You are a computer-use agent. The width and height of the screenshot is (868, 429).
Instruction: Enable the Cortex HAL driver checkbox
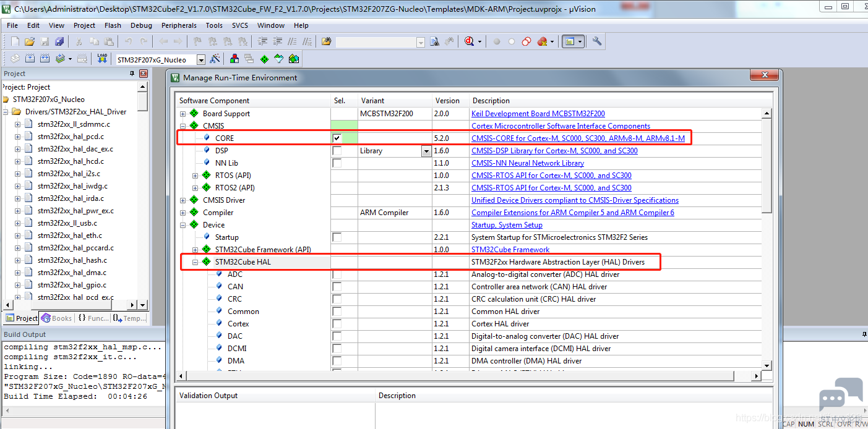[337, 324]
